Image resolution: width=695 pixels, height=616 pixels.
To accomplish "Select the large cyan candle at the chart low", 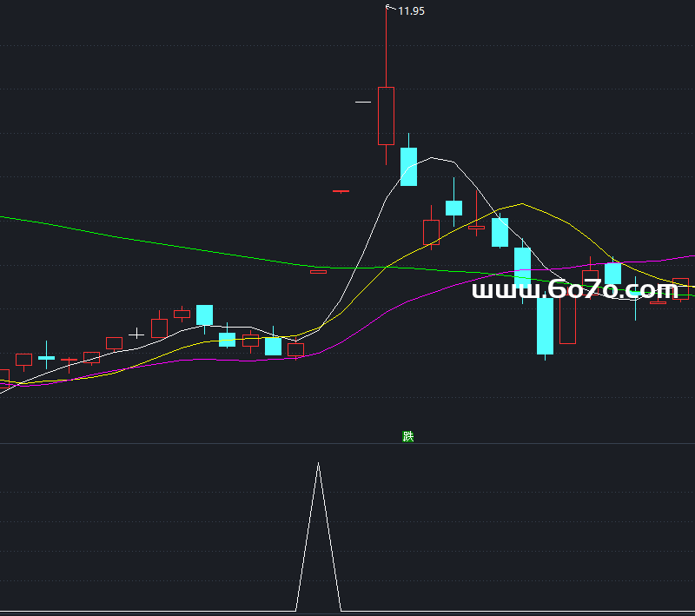I will [546, 326].
